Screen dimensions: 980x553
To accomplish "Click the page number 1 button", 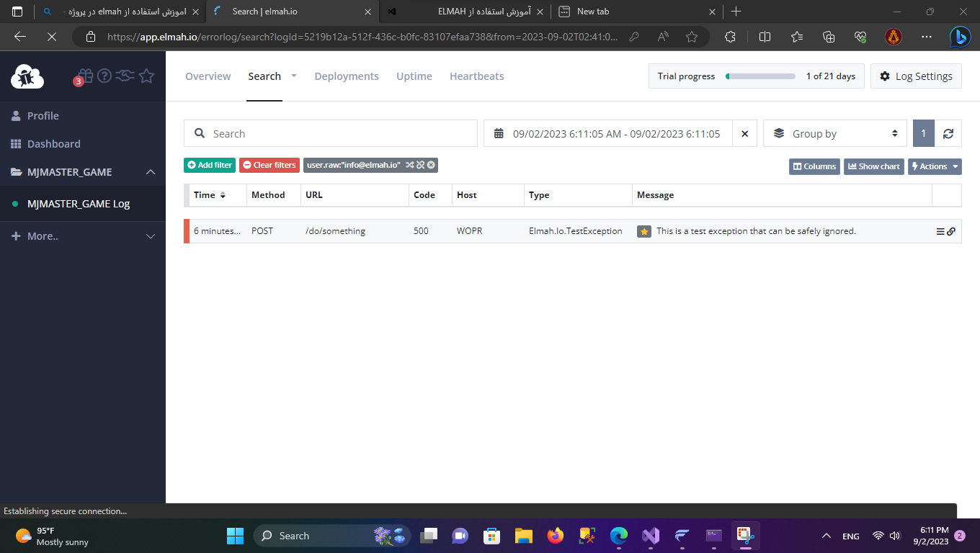I will pos(924,133).
